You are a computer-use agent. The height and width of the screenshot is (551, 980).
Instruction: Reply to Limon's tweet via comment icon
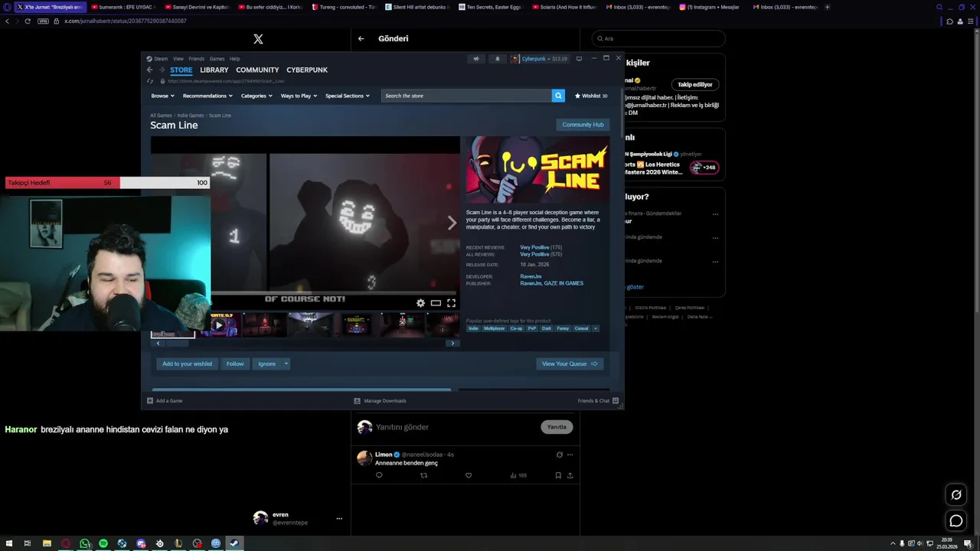379,475
